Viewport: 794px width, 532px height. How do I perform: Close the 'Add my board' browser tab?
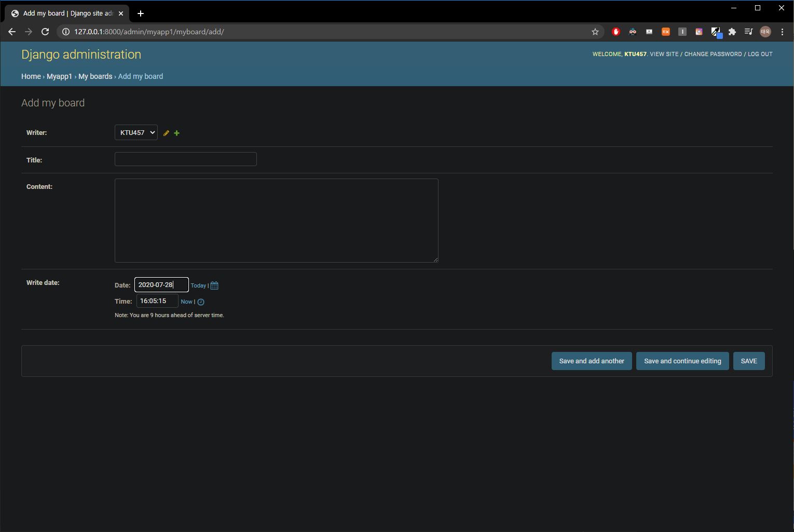pyautogui.click(x=121, y=13)
